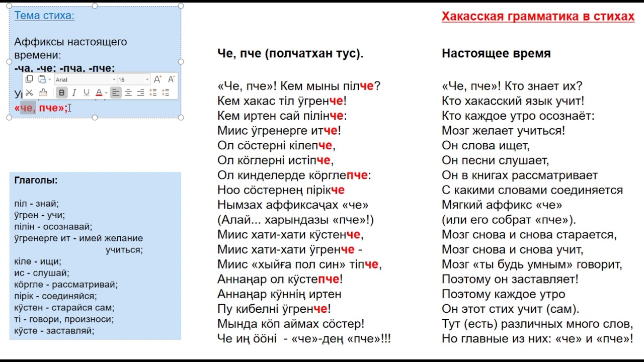This screenshot has width=644, height=362.
Task: Click the verb entry 'ӱгрен - учи;'
Action: tap(40, 215)
